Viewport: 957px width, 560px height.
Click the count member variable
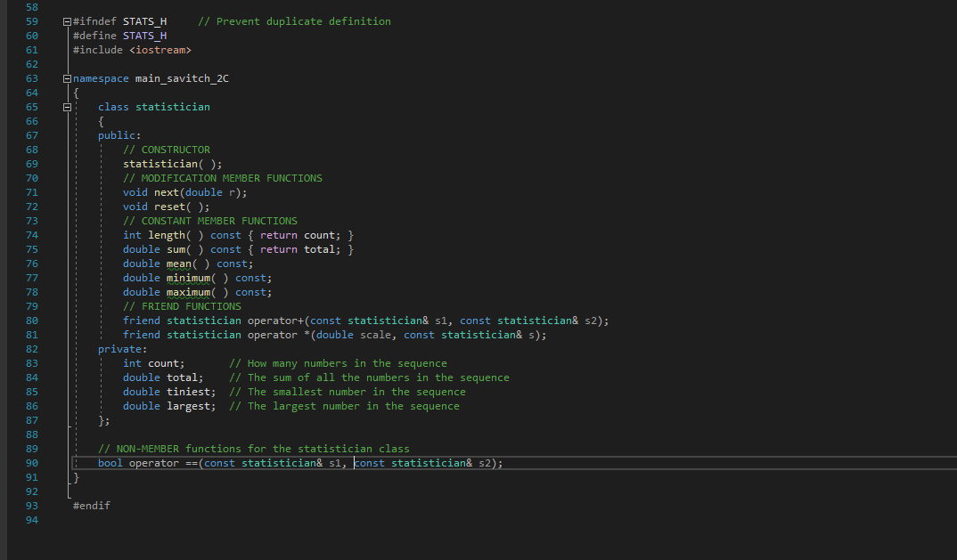coord(165,362)
